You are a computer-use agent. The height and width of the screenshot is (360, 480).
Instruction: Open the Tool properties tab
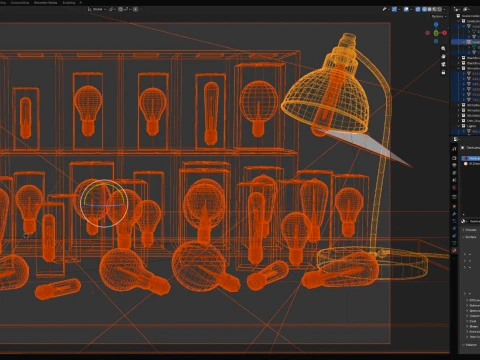point(454,149)
